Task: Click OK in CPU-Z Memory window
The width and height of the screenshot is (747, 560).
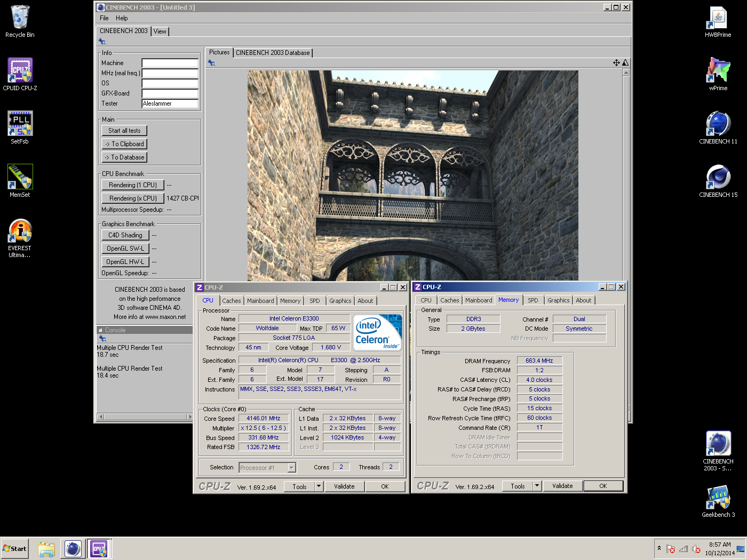Action: tap(603, 486)
